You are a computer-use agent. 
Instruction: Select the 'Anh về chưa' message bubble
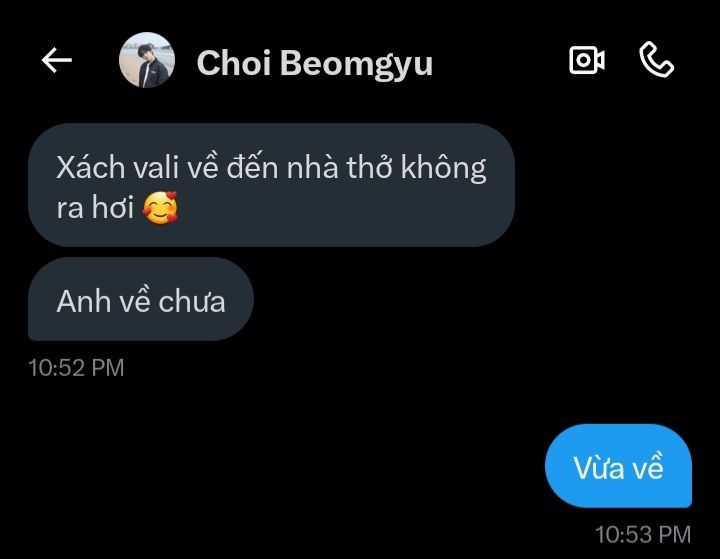[141, 299]
